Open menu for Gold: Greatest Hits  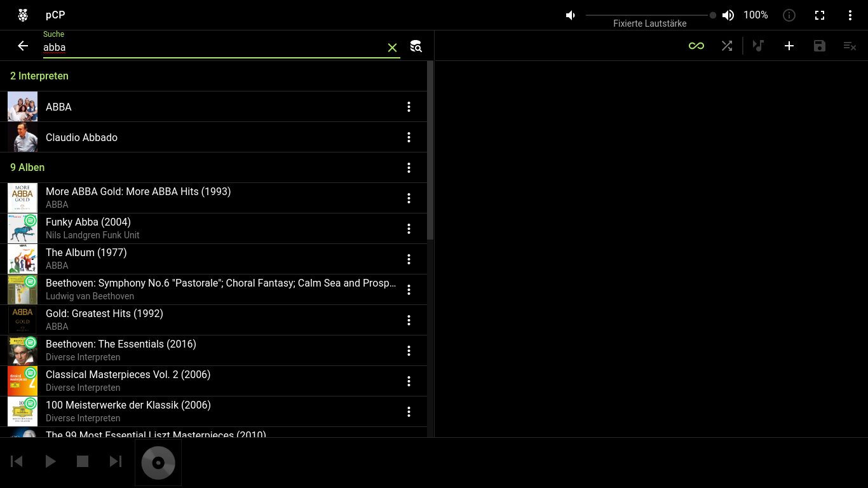click(x=409, y=320)
